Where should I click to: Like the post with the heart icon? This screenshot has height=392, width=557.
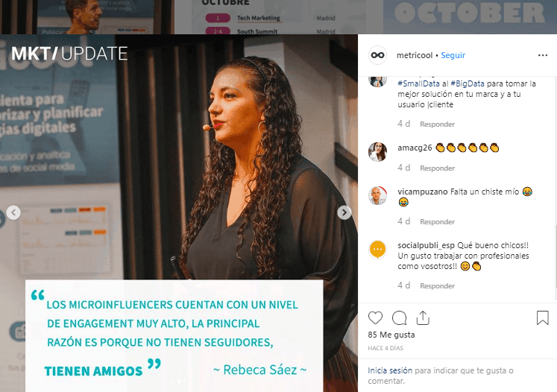pos(375,317)
